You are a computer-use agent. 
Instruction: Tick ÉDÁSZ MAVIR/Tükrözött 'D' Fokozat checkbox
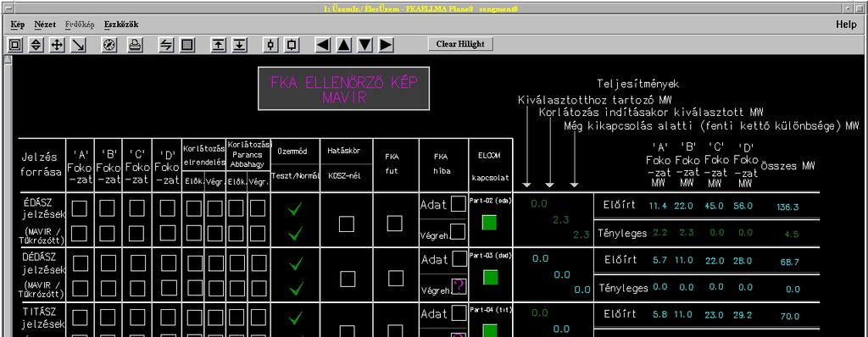pyautogui.click(x=167, y=234)
